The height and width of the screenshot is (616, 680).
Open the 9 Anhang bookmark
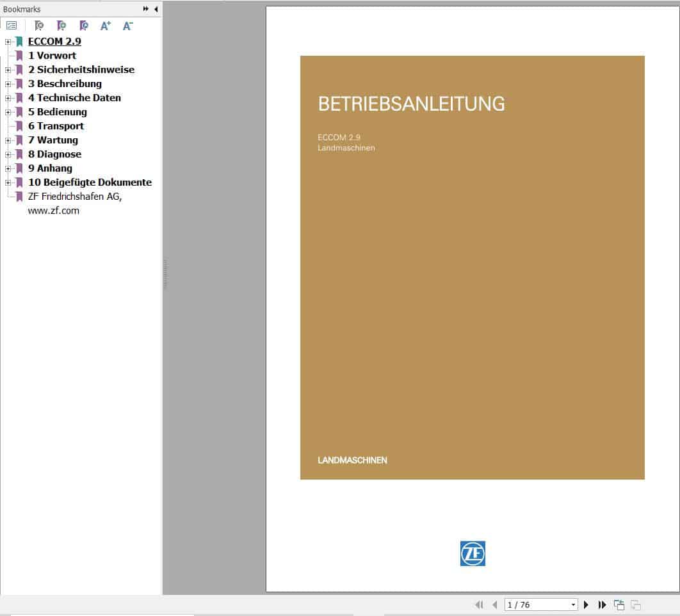[51, 168]
